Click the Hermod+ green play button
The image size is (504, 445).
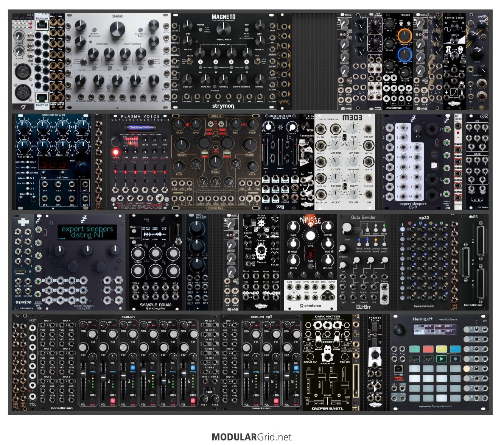[441, 358]
